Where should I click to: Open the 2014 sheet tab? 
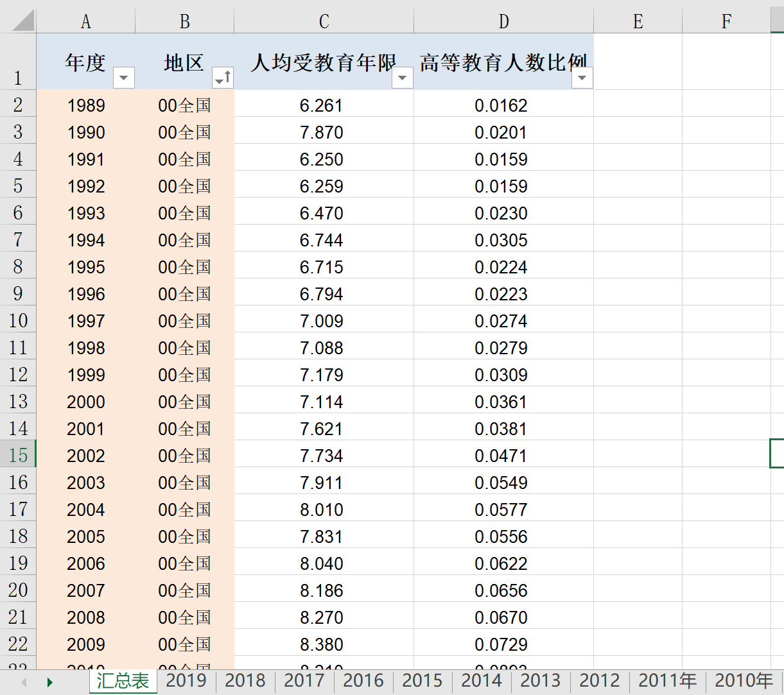pyautogui.click(x=482, y=680)
